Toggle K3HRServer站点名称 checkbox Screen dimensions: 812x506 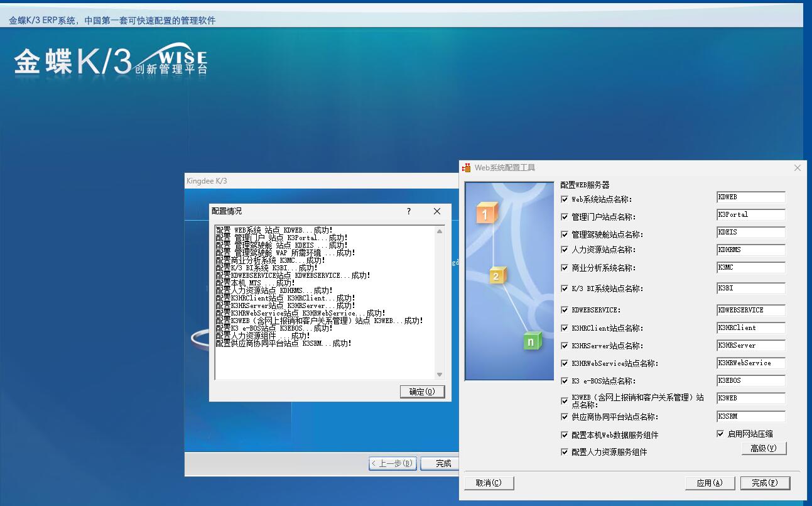click(x=565, y=346)
